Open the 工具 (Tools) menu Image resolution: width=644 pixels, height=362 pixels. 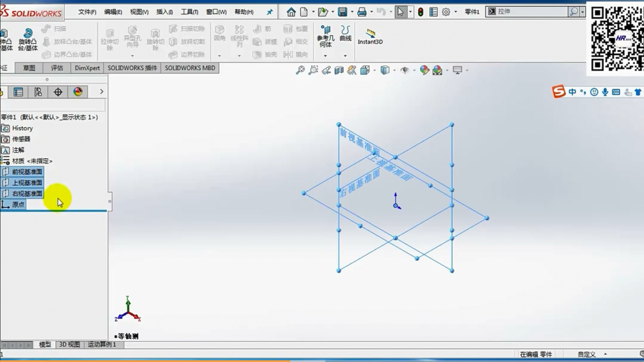[x=189, y=12]
